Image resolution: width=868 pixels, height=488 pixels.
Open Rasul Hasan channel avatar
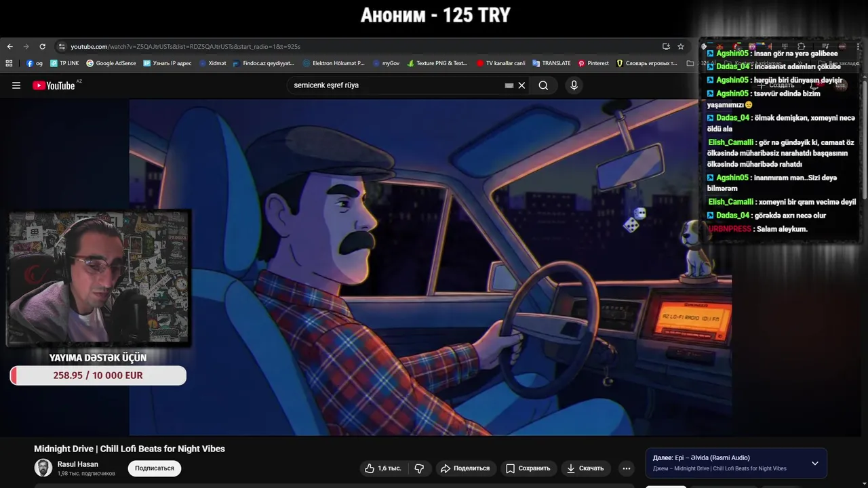[43, 468]
